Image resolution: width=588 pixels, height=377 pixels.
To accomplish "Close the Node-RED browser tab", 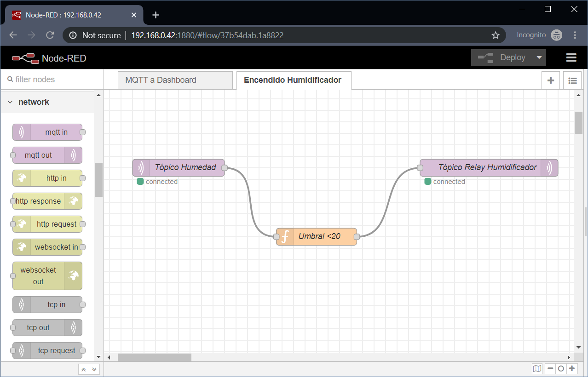I will [134, 15].
